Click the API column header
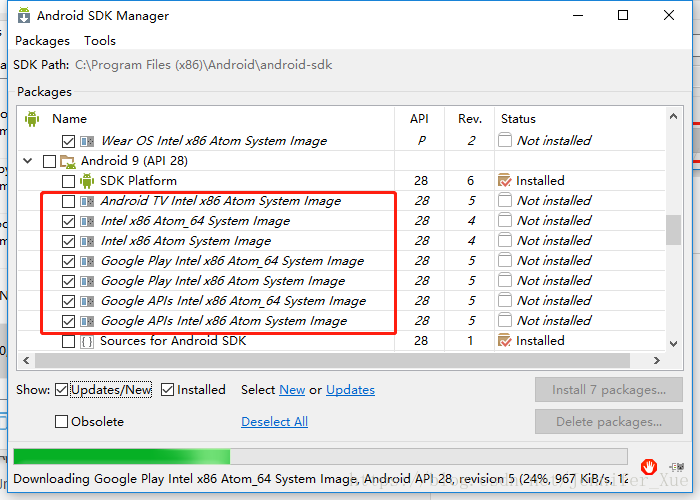The height and width of the screenshot is (500, 700). (x=419, y=119)
